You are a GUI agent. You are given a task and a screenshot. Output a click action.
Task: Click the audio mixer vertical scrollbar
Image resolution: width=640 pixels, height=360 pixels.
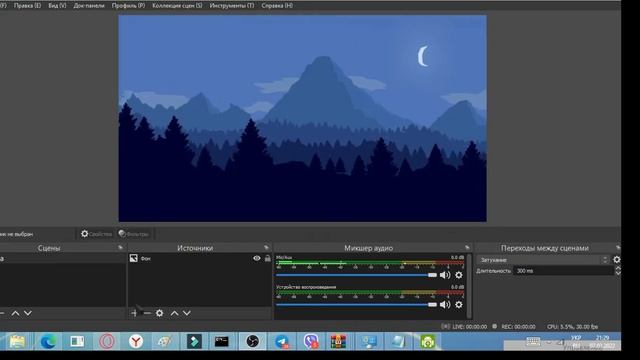click(469, 286)
